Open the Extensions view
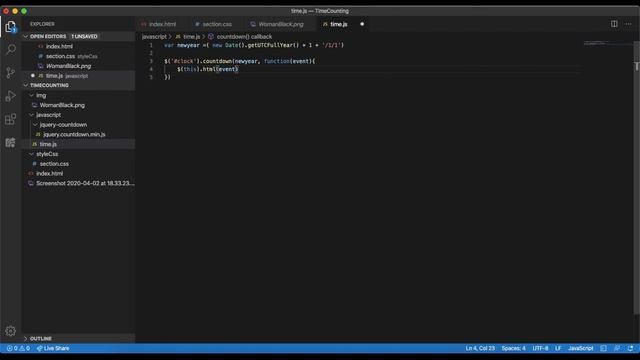 pos(11,119)
